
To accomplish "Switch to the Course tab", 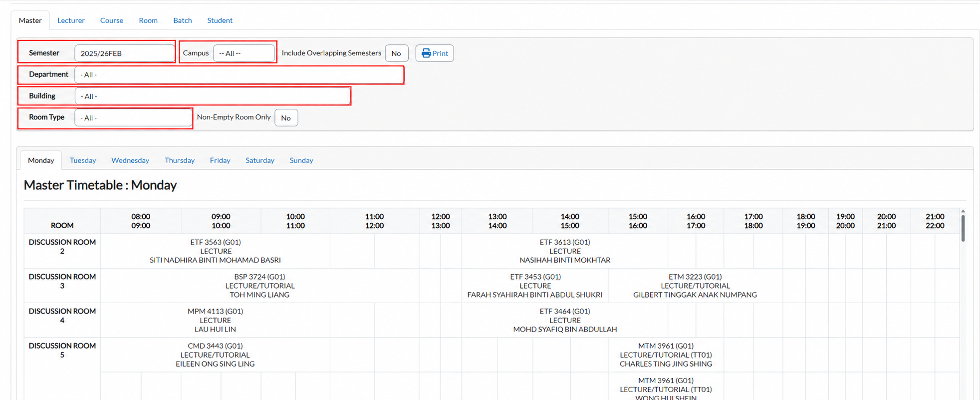I will point(112,20).
